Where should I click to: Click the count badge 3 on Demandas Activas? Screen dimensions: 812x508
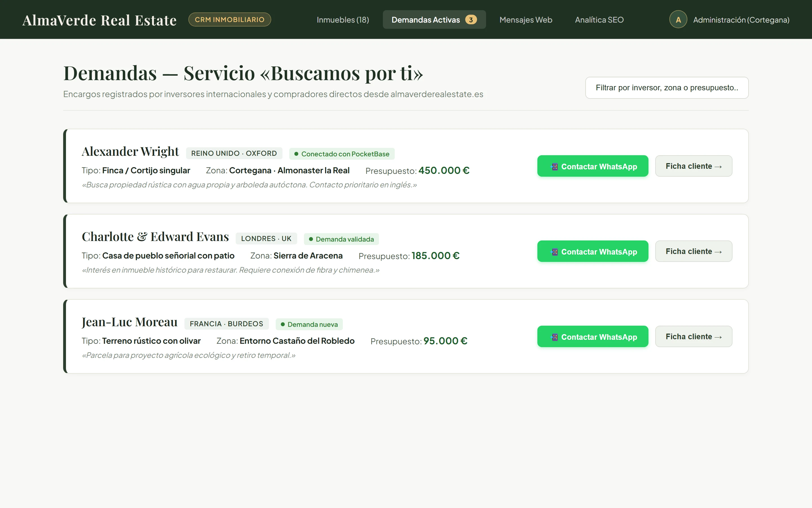click(471, 20)
